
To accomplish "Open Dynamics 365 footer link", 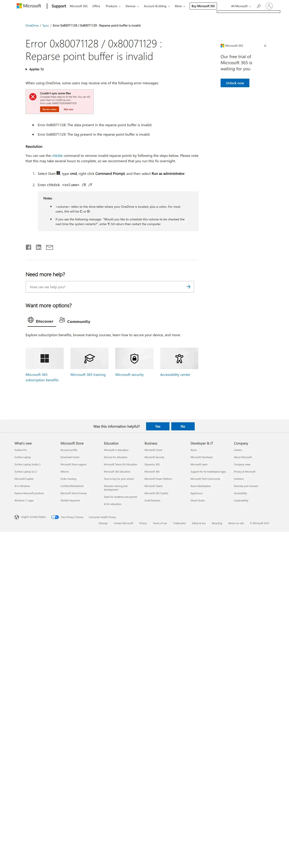I will 152,464.
